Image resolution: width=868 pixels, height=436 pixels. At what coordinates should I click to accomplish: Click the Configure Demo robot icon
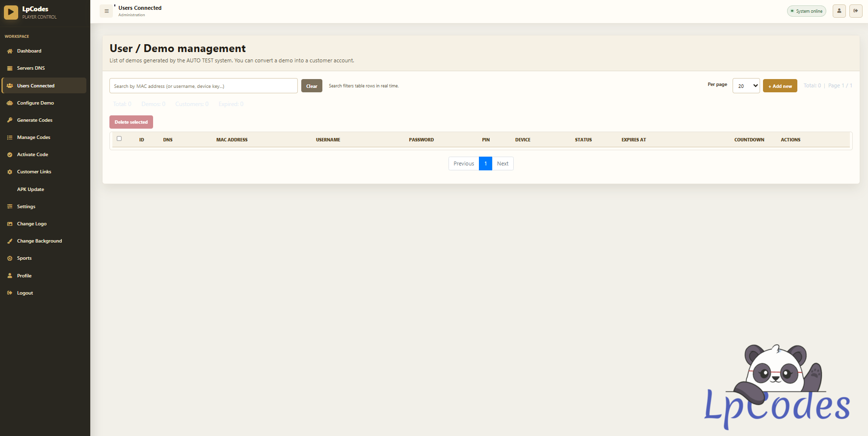10,103
